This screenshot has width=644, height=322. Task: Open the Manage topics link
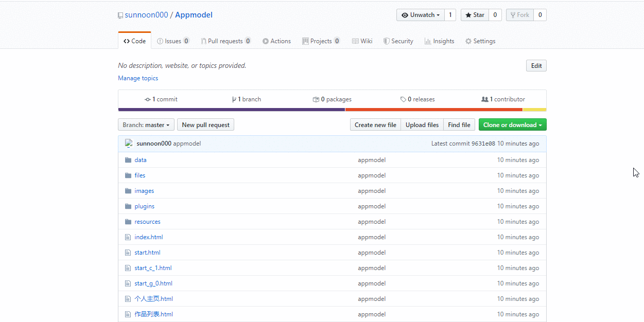(x=138, y=78)
